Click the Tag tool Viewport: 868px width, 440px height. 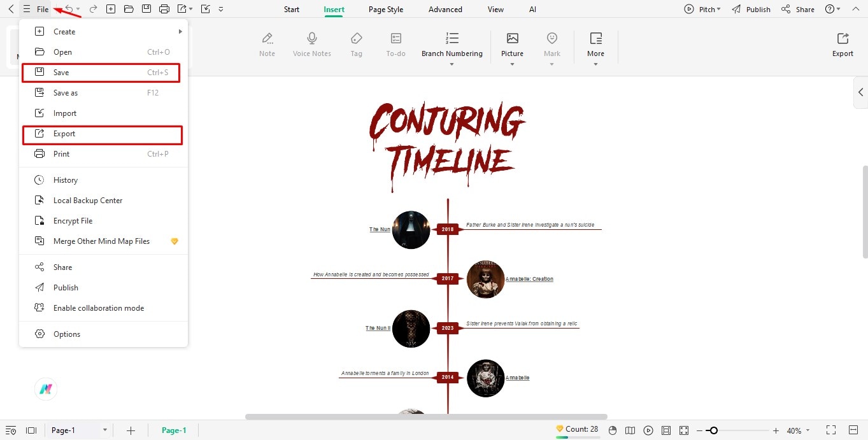tap(357, 45)
